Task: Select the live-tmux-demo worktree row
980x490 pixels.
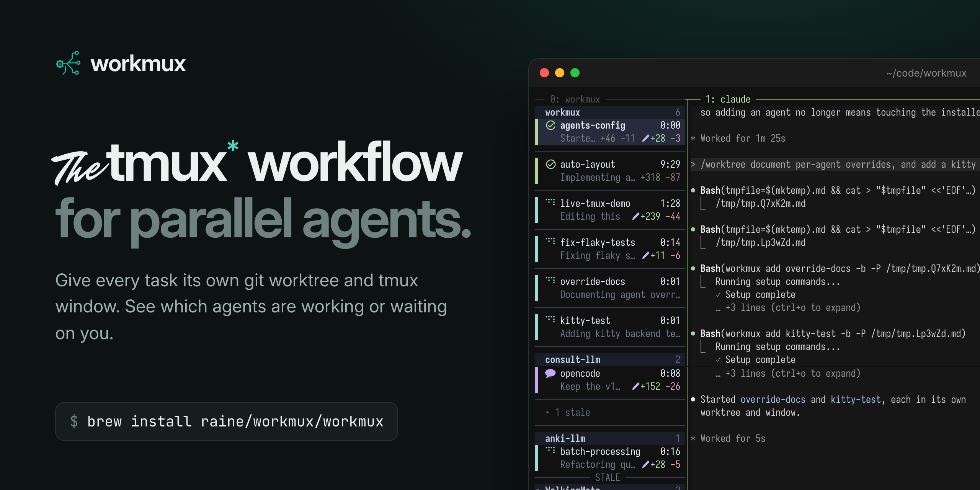Action: click(x=610, y=210)
